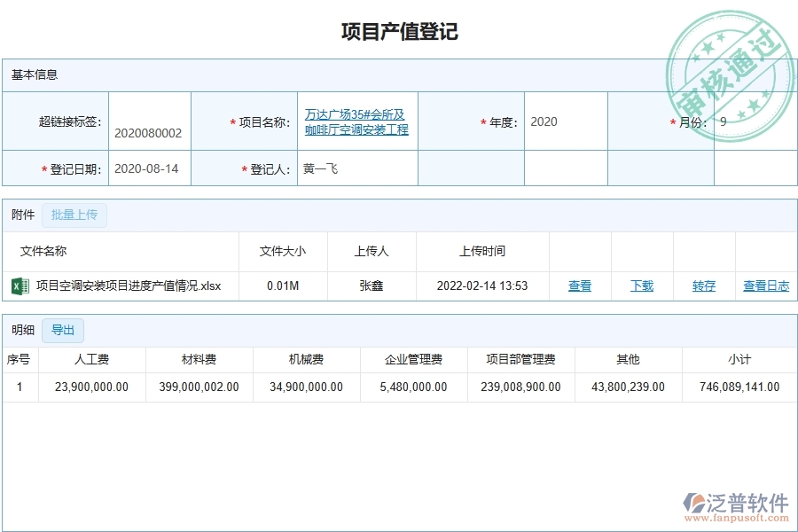Click the 附件 section header
The image size is (798, 532).
click(20, 215)
